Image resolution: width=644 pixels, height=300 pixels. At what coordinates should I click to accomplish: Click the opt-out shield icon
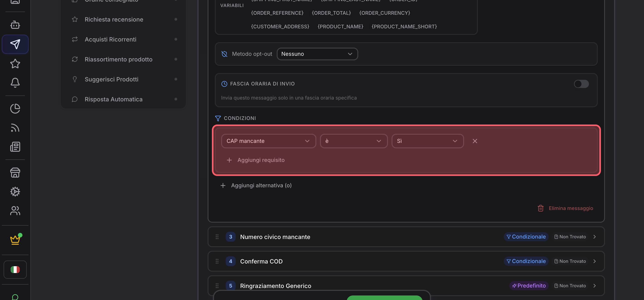224,54
